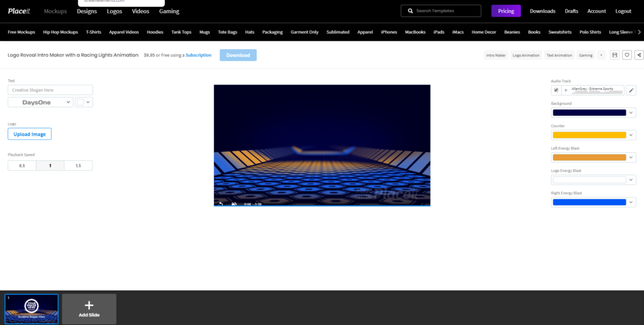Expand the Background color dropdown

pos(631,113)
